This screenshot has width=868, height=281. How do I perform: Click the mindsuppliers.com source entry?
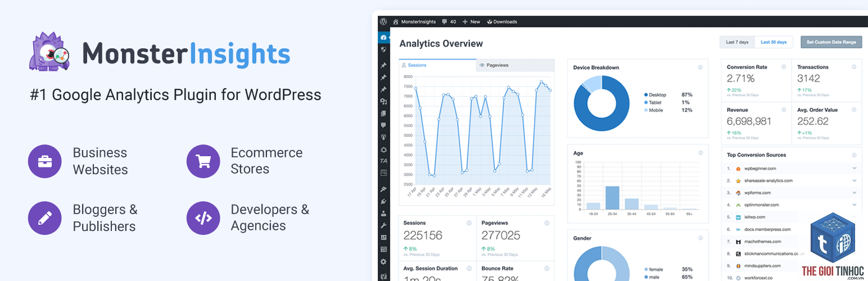point(762,266)
